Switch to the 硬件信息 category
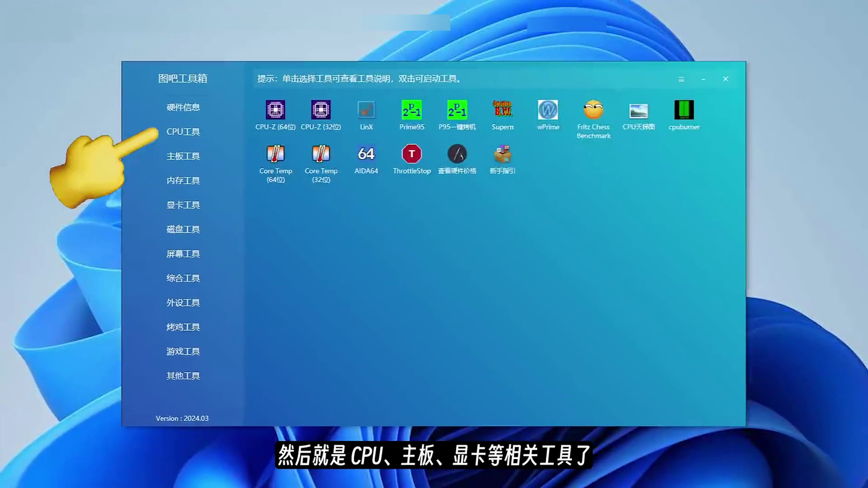 (x=183, y=107)
